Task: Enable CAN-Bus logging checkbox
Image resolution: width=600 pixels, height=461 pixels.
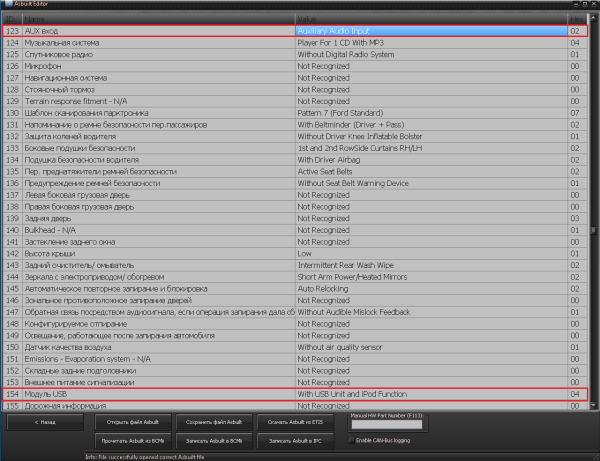Action: (352, 440)
